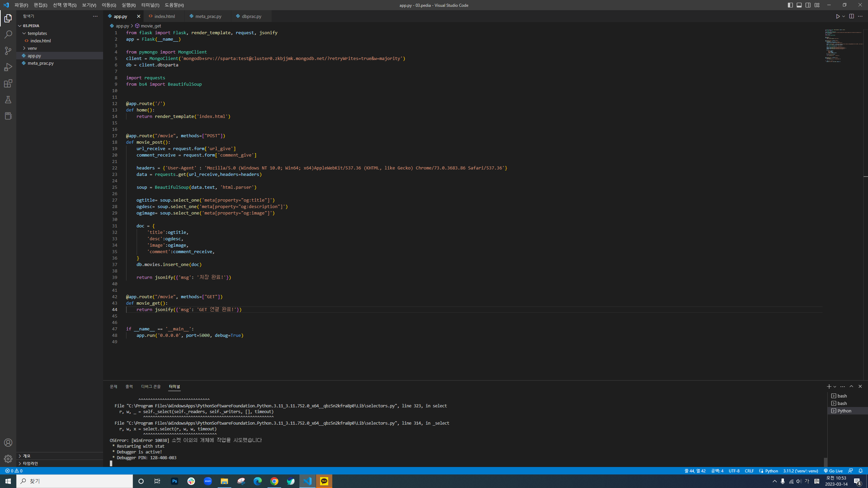Split the editor to the right
The width and height of the screenshot is (868, 488).
(851, 16)
